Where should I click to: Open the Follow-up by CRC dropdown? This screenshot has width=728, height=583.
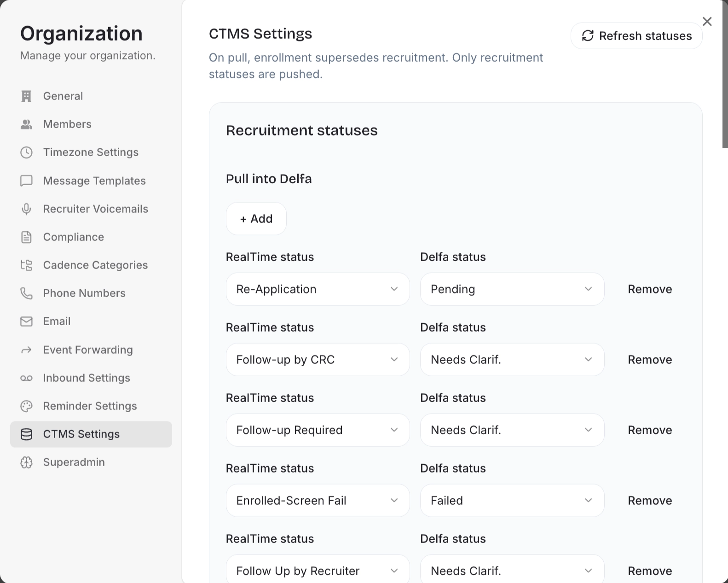[x=318, y=360]
